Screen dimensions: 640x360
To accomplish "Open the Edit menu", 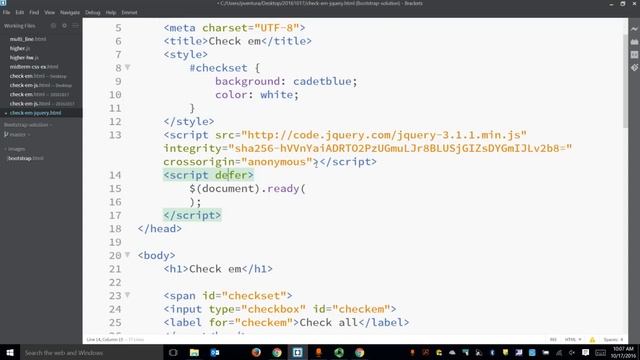I will [20, 12].
